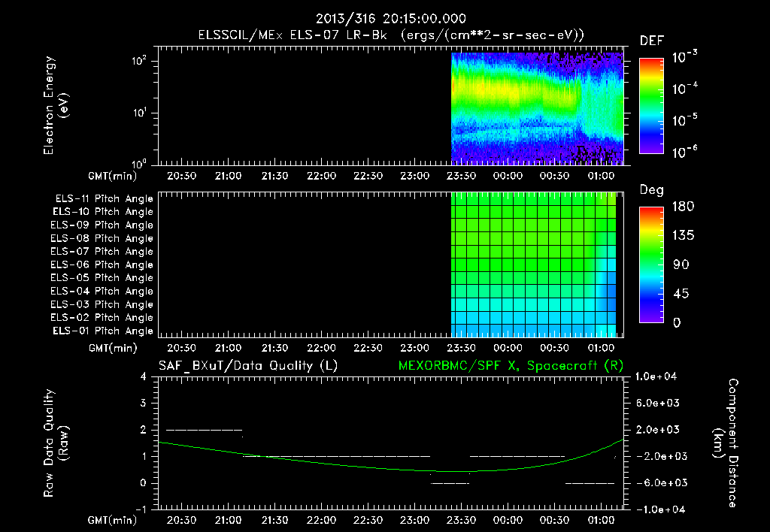
Task: Click the data quality line at level 2
Action: (205, 430)
